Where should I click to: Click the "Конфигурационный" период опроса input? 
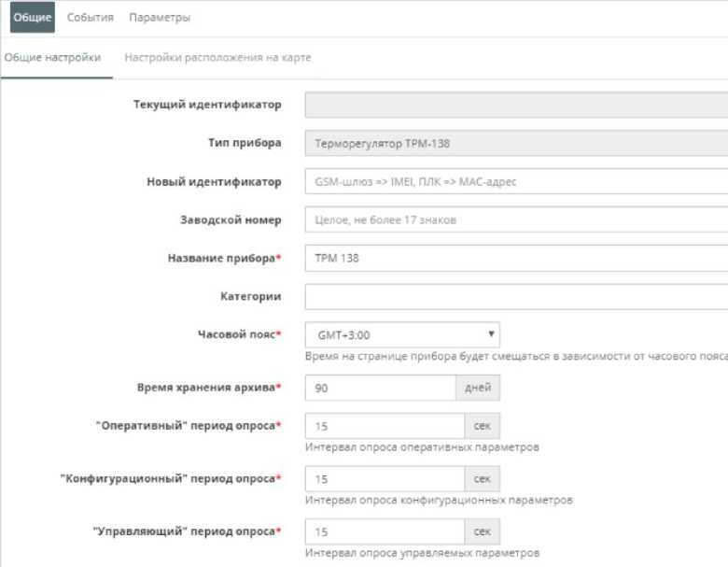(x=385, y=479)
